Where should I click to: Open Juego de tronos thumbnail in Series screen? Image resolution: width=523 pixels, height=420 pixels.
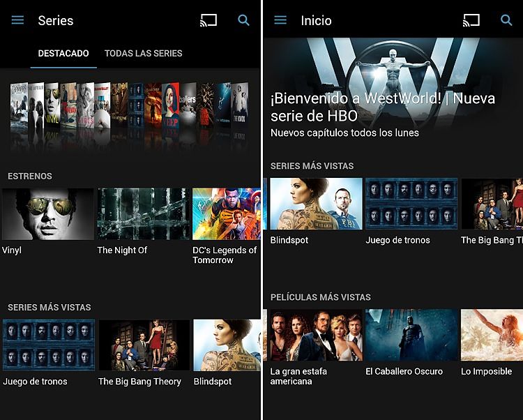(49, 345)
